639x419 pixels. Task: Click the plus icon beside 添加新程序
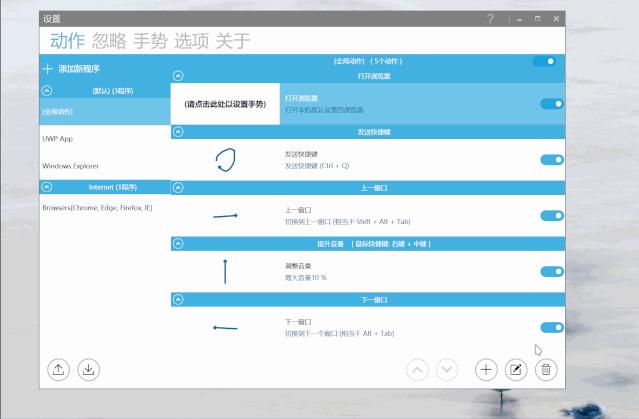tap(47, 69)
